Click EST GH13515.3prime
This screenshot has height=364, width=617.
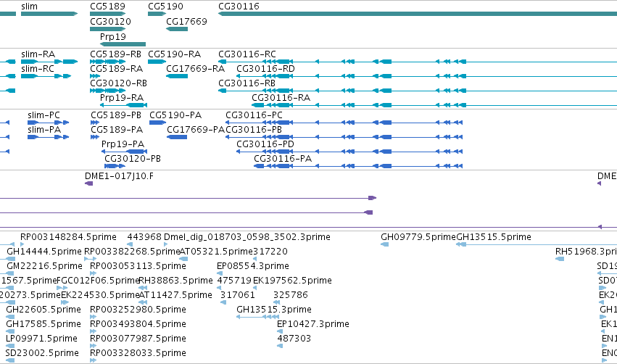tap(274, 310)
